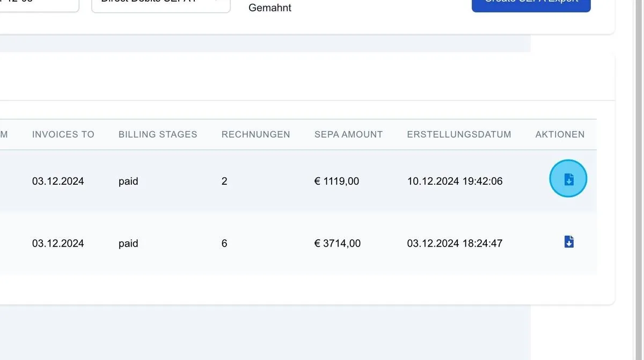Click the AKTIONEN column header
Screen dimensions: 644x360
(560, 134)
